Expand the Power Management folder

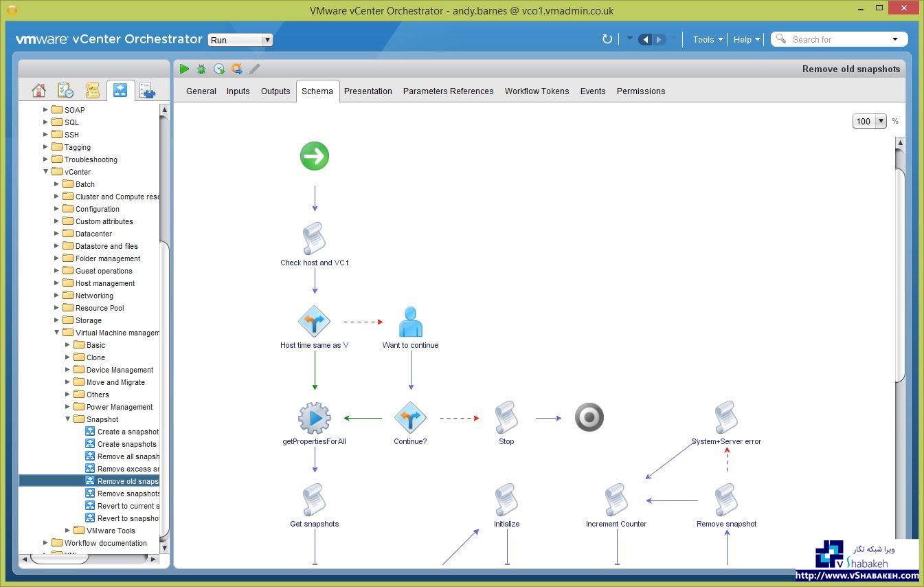point(68,407)
